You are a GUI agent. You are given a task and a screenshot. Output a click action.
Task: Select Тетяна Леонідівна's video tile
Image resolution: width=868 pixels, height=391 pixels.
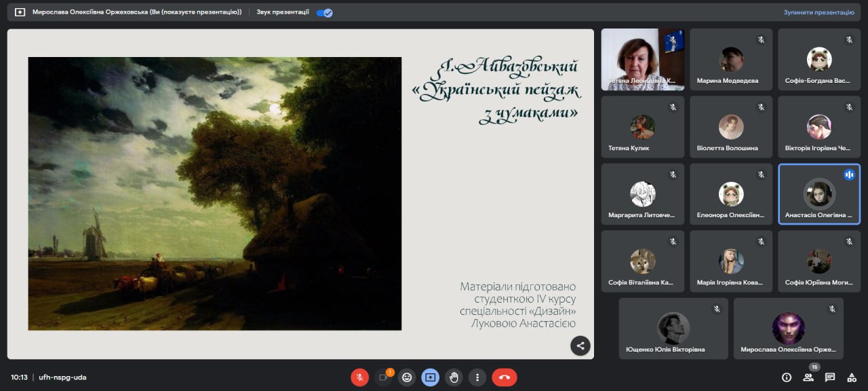click(643, 59)
